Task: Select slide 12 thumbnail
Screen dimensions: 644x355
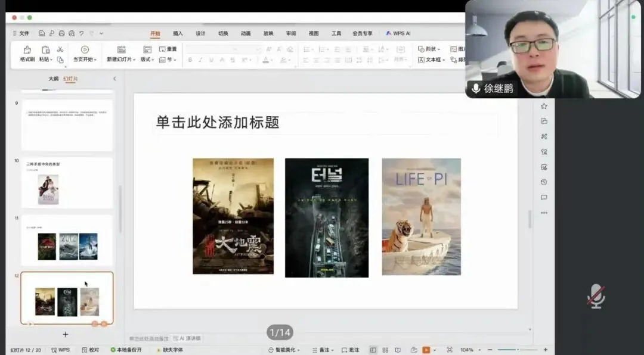Action: pyautogui.click(x=67, y=298)
